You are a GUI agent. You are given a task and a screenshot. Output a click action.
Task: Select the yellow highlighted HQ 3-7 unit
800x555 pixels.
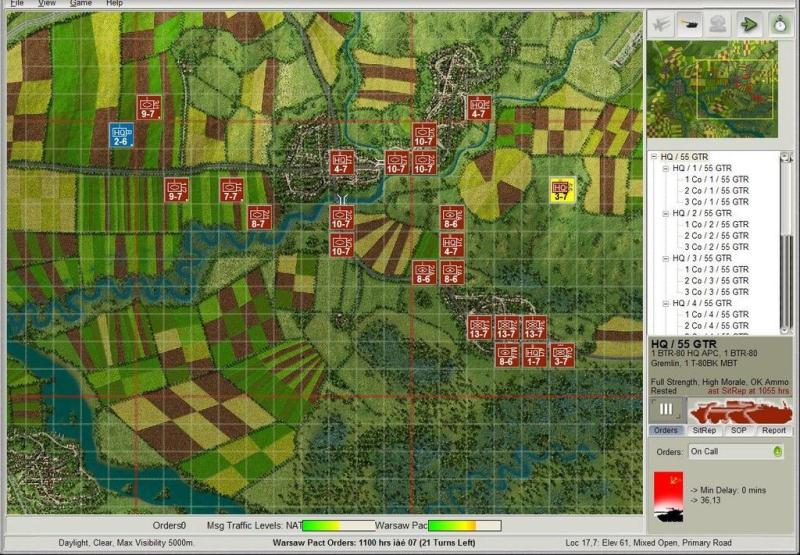(x=562, y=190)
